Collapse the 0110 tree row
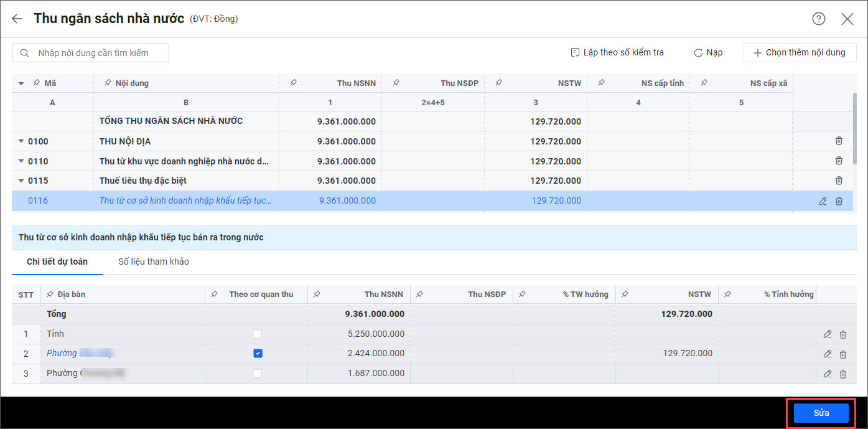The height and width of the screenshot is (429, 868). (21, 162)
